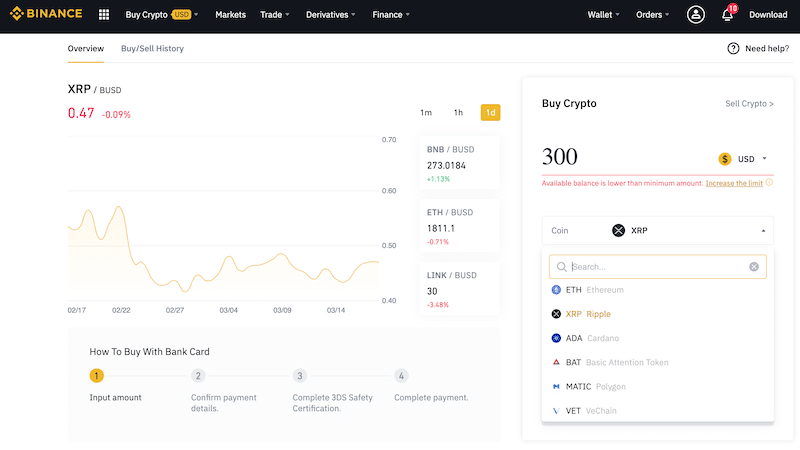Click step 3 3DS Safety Certification circle

[x=299, y=376]
